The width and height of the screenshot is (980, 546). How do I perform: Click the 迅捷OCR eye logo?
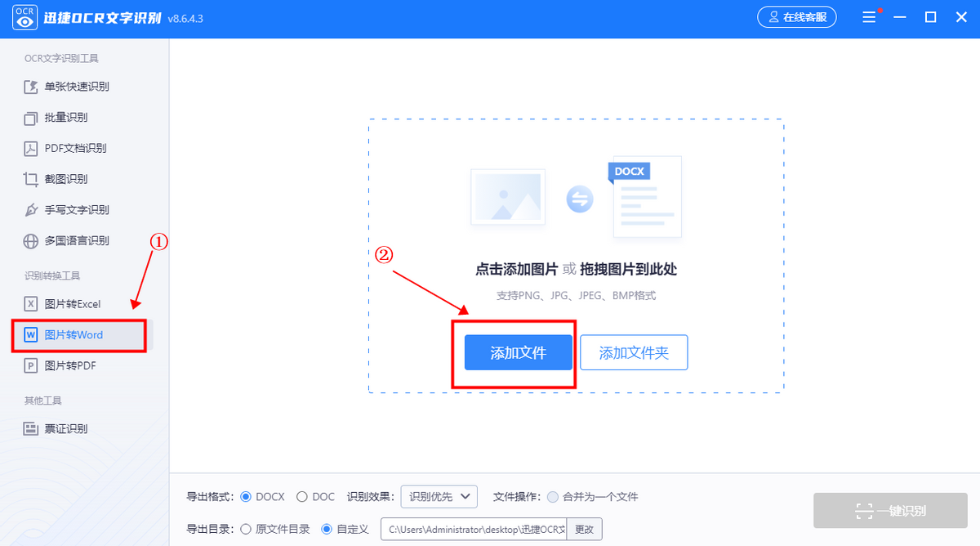click(x=24, y=18)
